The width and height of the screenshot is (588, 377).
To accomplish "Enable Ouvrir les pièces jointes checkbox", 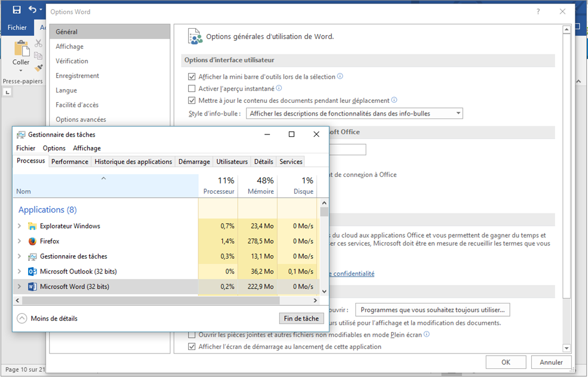I will coord(192,334).
